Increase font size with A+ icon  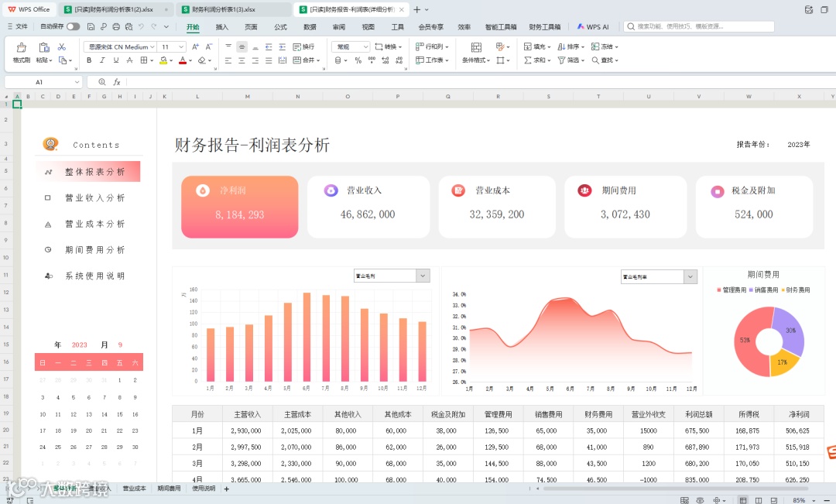(195, 47)
